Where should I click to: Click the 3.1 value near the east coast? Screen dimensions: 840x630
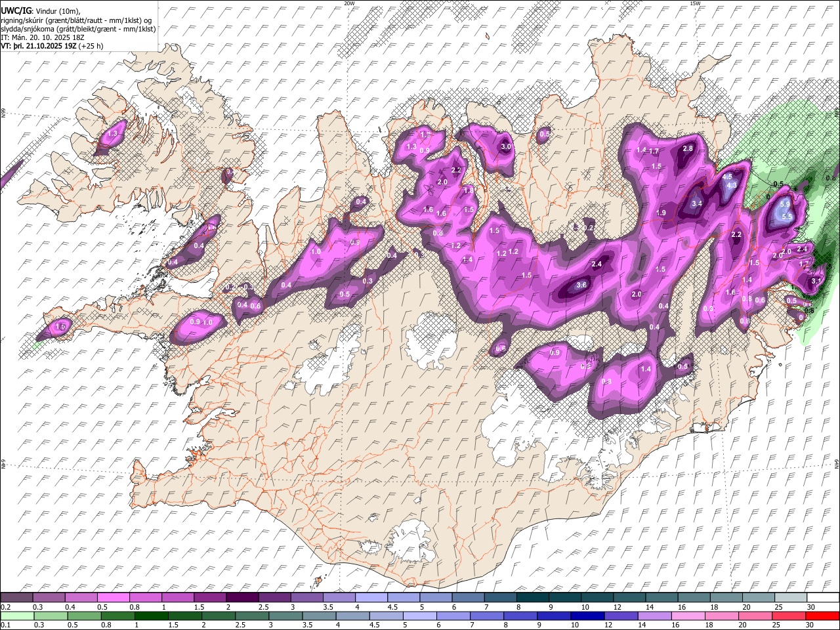click(816, 281)
